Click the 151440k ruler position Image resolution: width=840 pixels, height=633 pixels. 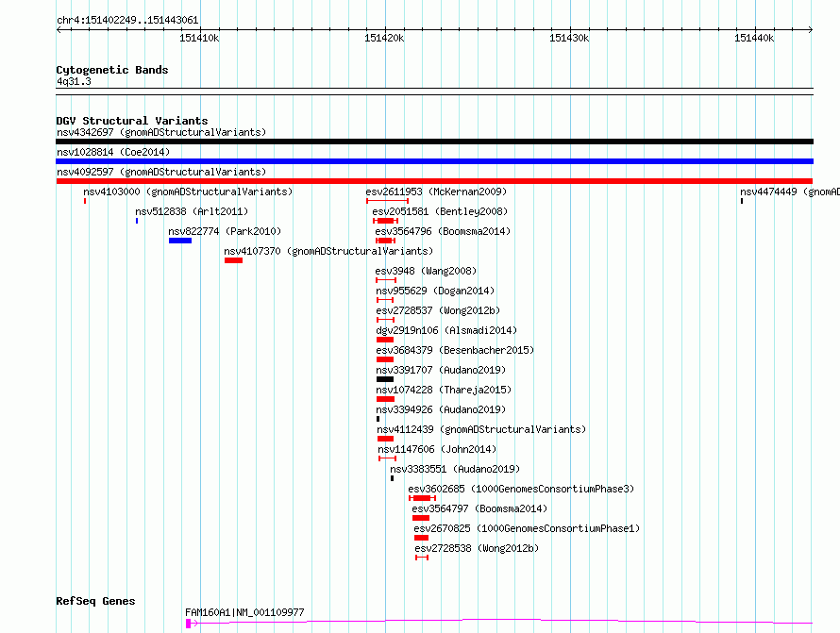(x=754, y=38)
